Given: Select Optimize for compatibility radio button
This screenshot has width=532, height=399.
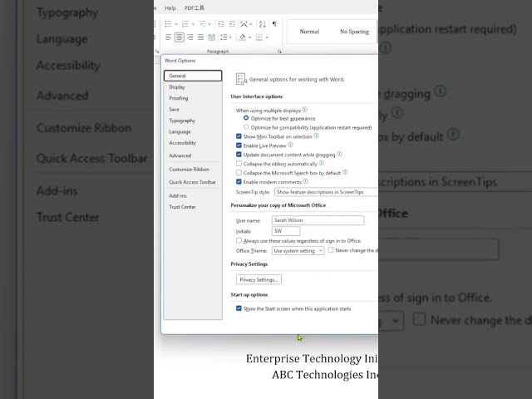Looking at the screenshot, I should [246, 127].
